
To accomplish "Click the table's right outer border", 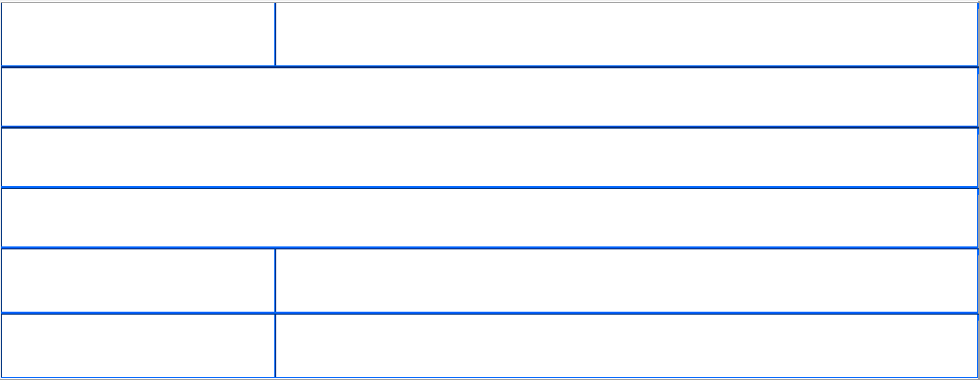I will (x=978, y=190).
